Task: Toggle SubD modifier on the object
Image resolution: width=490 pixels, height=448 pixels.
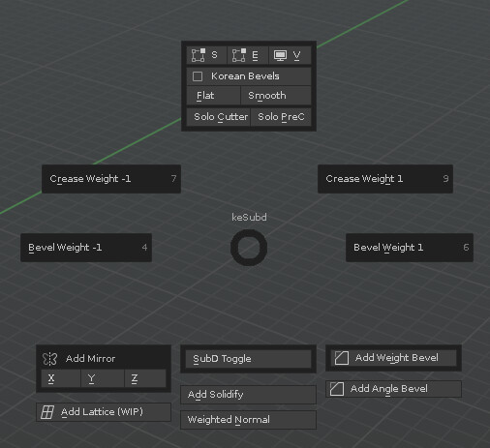Action: click(248, 359)
